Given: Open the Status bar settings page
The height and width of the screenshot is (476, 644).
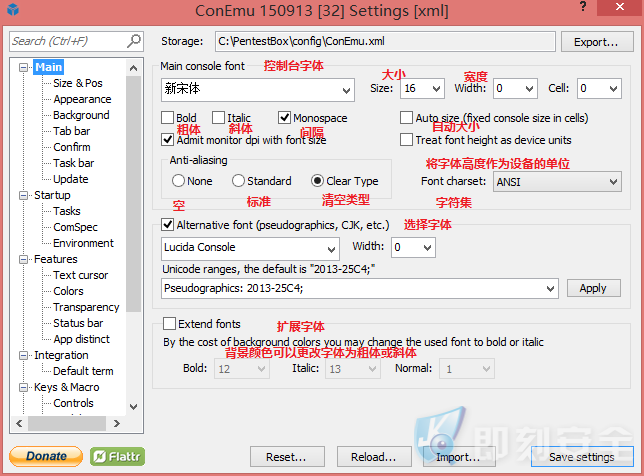Looking at the screenshot, I should point(78,323).
